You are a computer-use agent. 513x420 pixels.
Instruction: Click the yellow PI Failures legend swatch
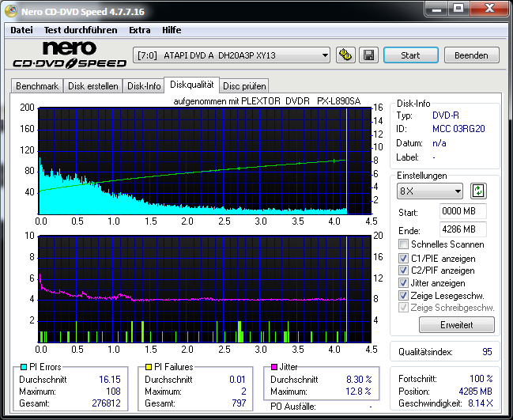point(149,367)
